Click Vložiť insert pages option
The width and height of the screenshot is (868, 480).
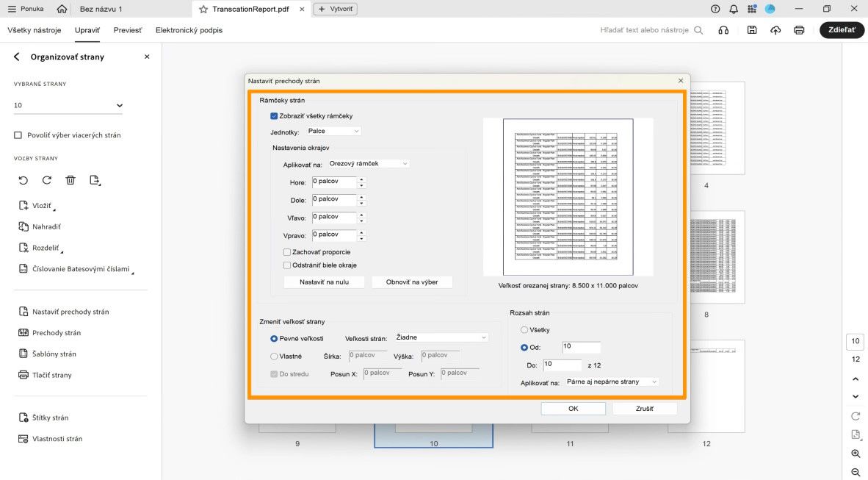coord(37,206)
